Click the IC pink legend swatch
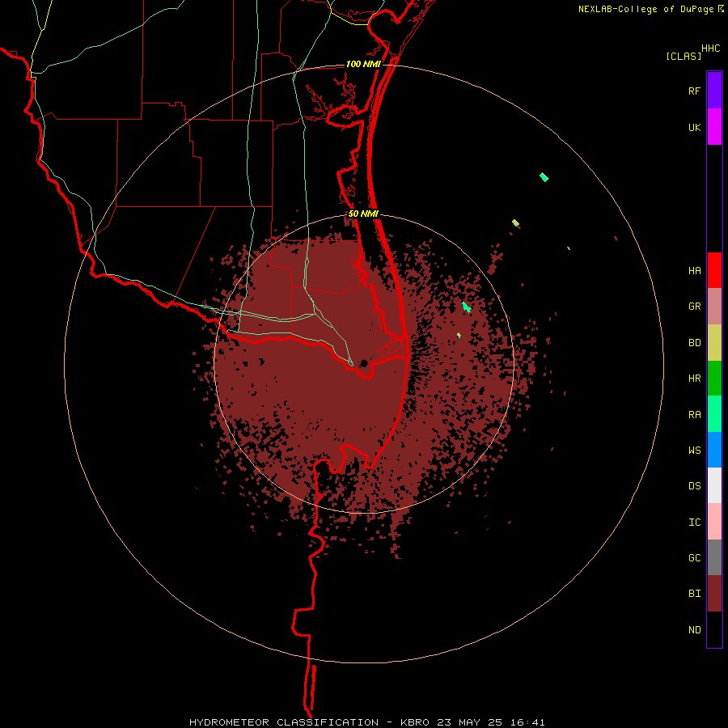Image resolution: width=728 pixels, height=728 pixels. click(x=714, y=522)
